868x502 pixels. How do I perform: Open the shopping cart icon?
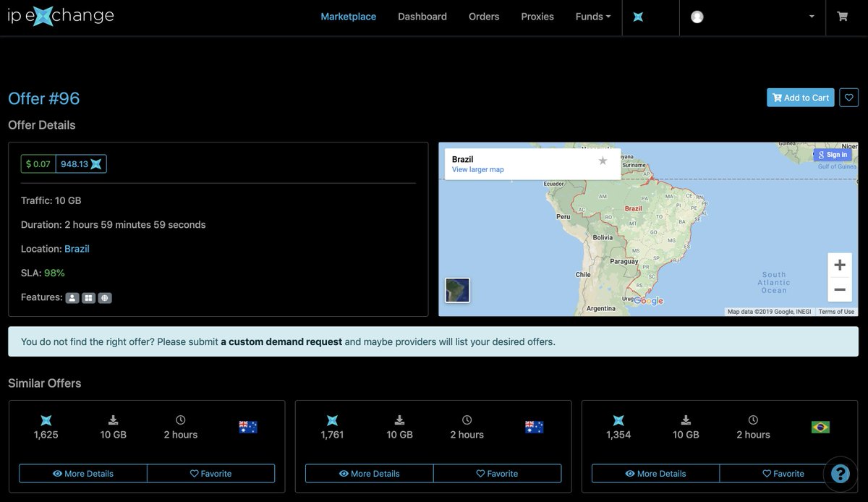[842, 17]
